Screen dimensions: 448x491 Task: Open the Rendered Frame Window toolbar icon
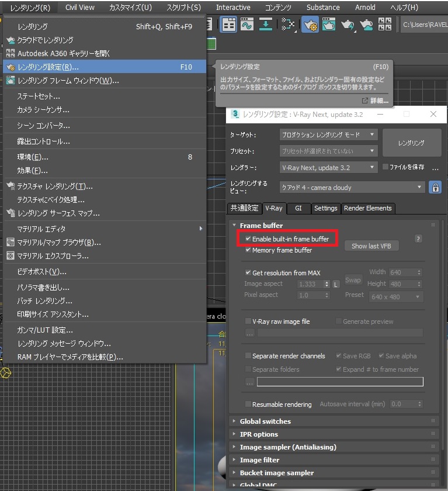click(329, 25)
